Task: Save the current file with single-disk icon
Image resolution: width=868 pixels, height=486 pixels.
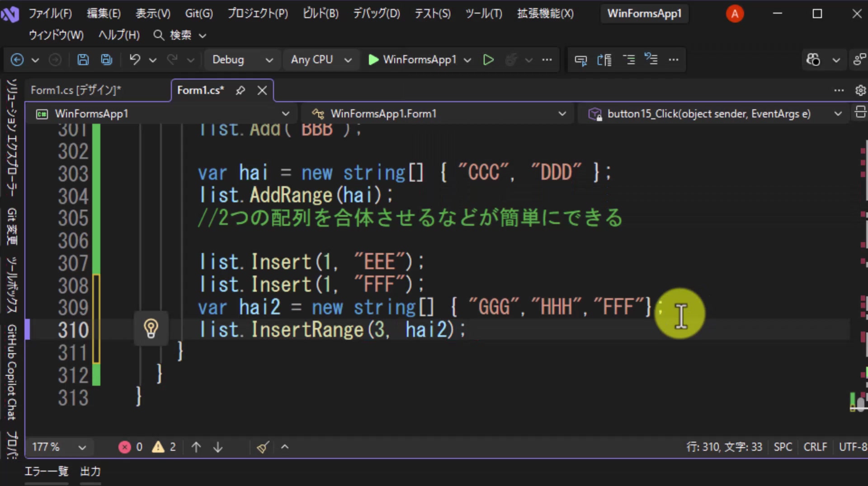Action: point(83,60)
